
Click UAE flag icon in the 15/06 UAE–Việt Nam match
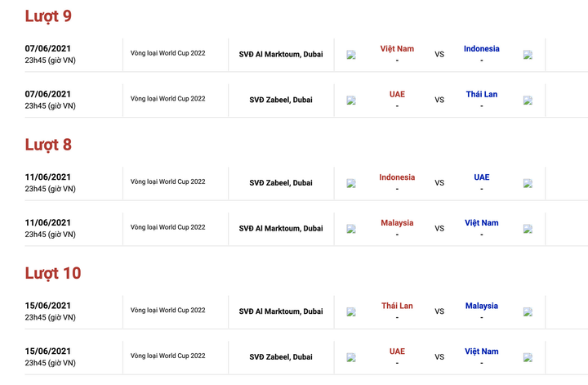[351, 357]
